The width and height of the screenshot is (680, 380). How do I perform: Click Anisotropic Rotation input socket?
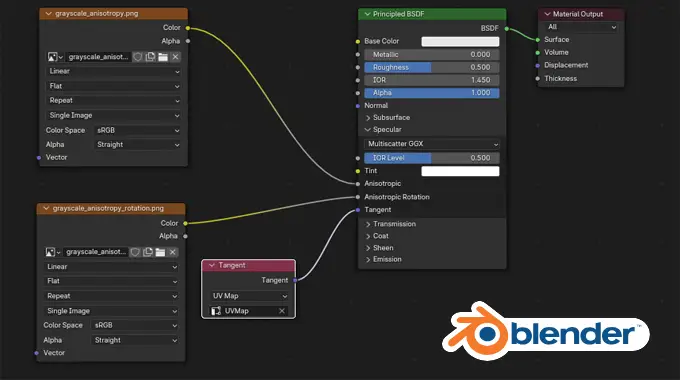[358, 197]
